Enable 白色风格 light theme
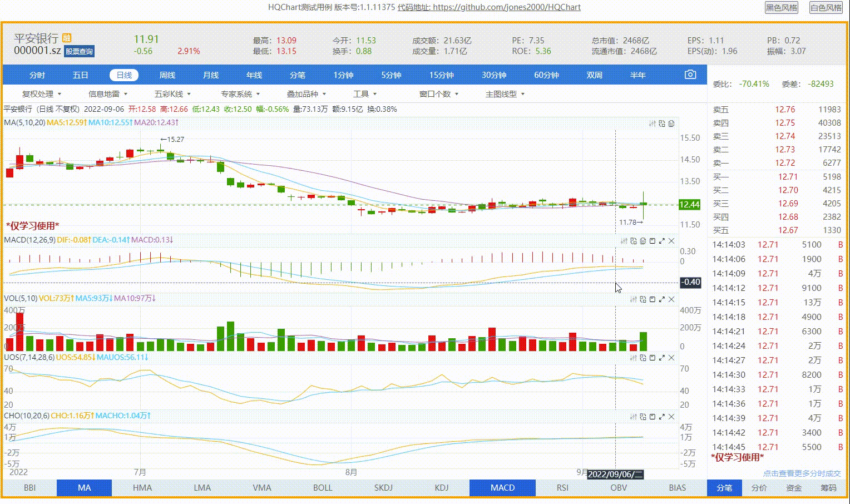 pos(826,8)
